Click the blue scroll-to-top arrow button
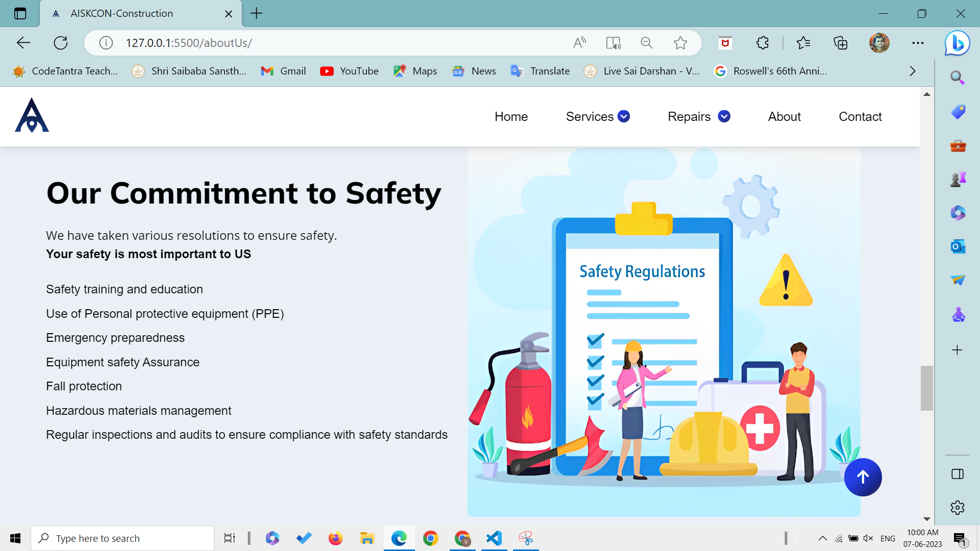The height and width of the screenshot is (551, 980). pyautogui.click(x=863, y=477)
